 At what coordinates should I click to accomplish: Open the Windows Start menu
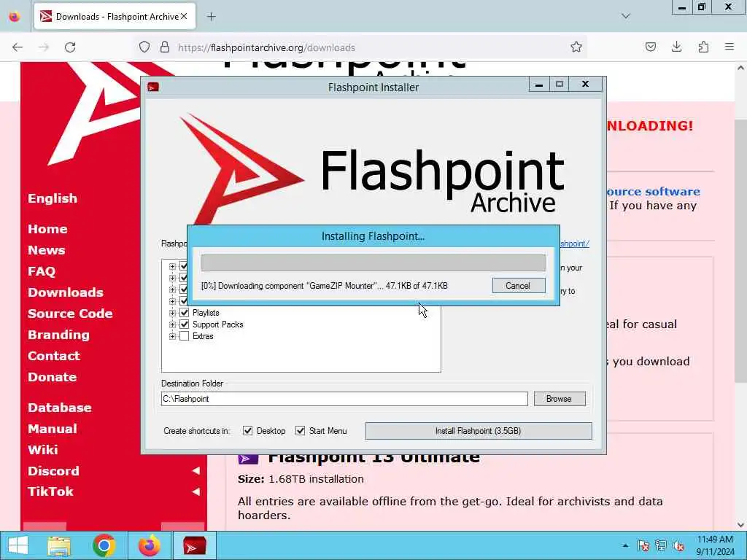click(18, 545)
